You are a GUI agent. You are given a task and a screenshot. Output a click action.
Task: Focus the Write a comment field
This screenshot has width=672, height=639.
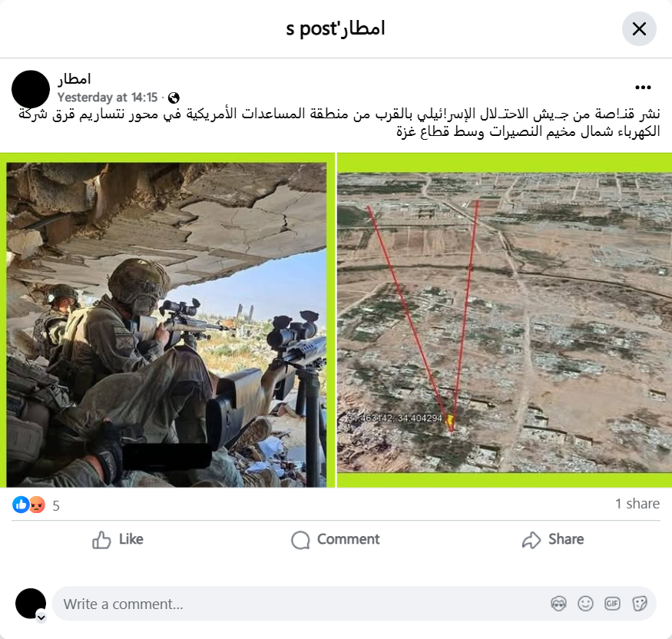[x=300, y=604]
